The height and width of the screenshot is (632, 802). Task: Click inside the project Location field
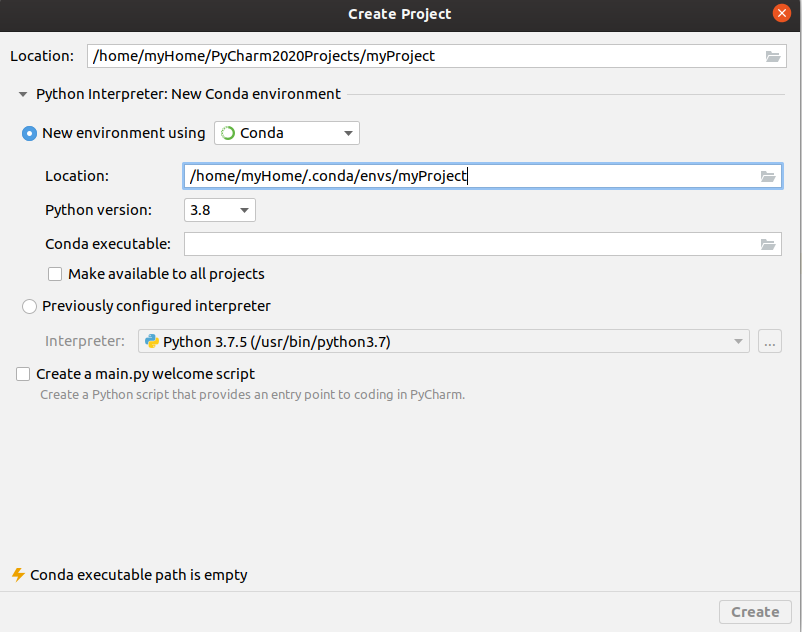point(400,57)
